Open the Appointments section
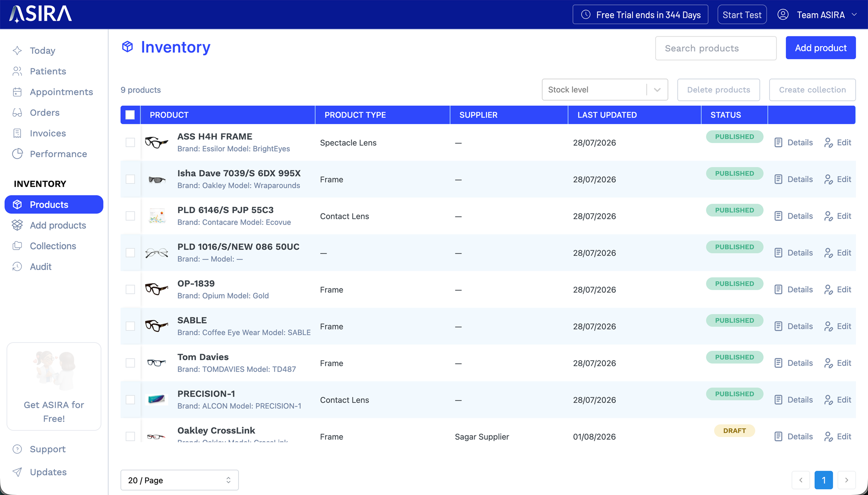The width and height of the screenshot is (868, 495). tap(61, 92)
